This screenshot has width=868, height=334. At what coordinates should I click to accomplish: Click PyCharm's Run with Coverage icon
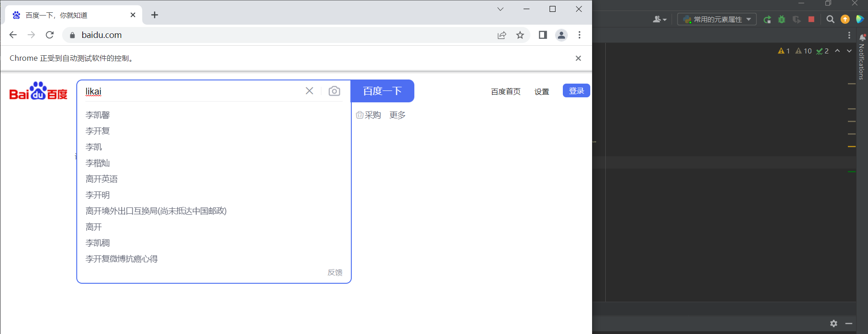coord(796,19)
